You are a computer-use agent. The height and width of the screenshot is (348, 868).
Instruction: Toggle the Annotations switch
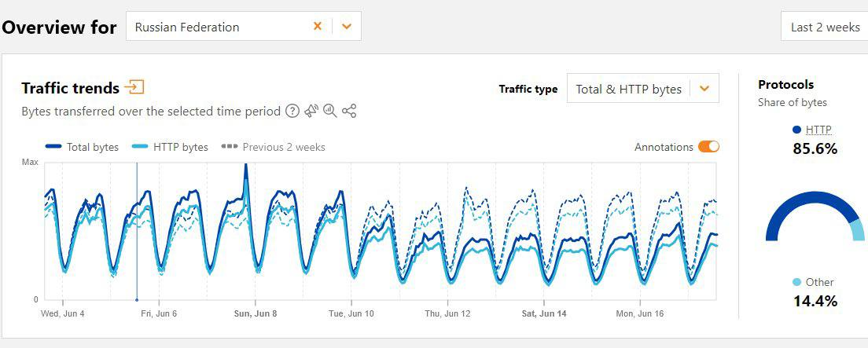708,147
